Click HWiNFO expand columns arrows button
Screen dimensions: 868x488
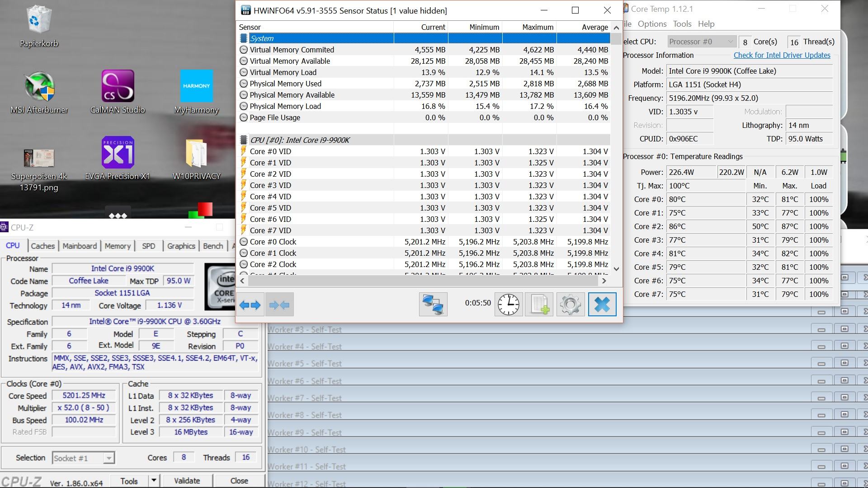(x=250, y=305)
